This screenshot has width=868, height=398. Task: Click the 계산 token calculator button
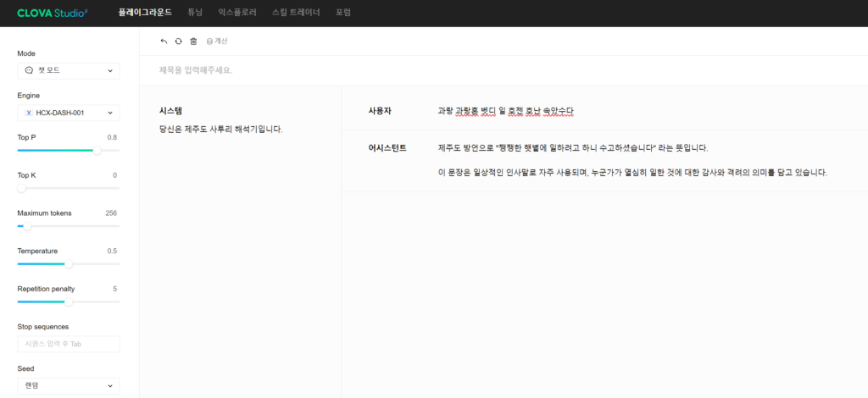[217, 41]
